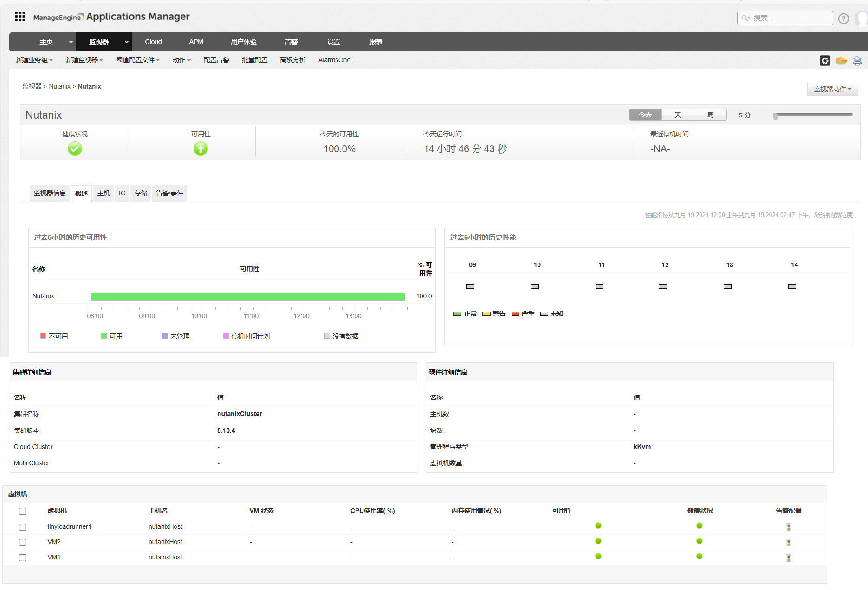868x590 pixels.
Task: Click the green health status checkmark icon
Action: pos(75,149)
